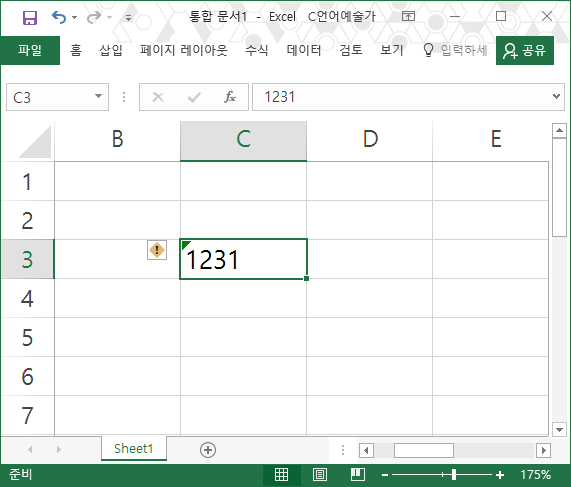Viewport: 571px width, 487px height.
Task: Open the Customize Quick Access Toolbar dropdown
Action: point(128,17)
